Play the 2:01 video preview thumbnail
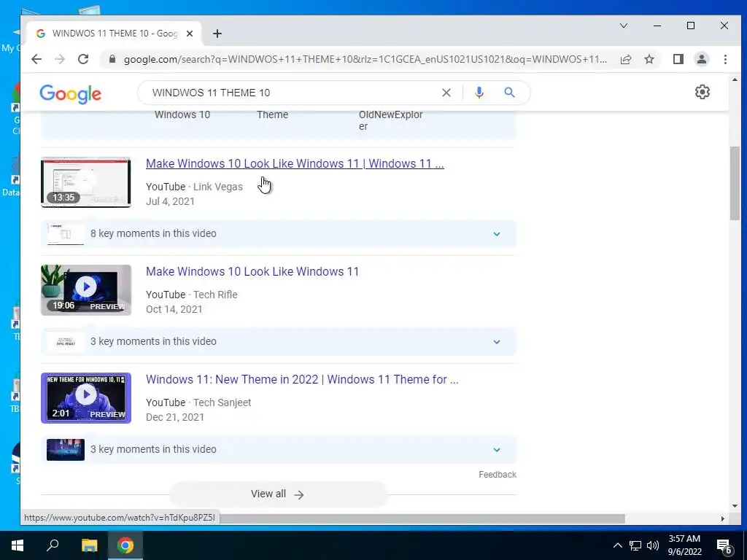 86,398
